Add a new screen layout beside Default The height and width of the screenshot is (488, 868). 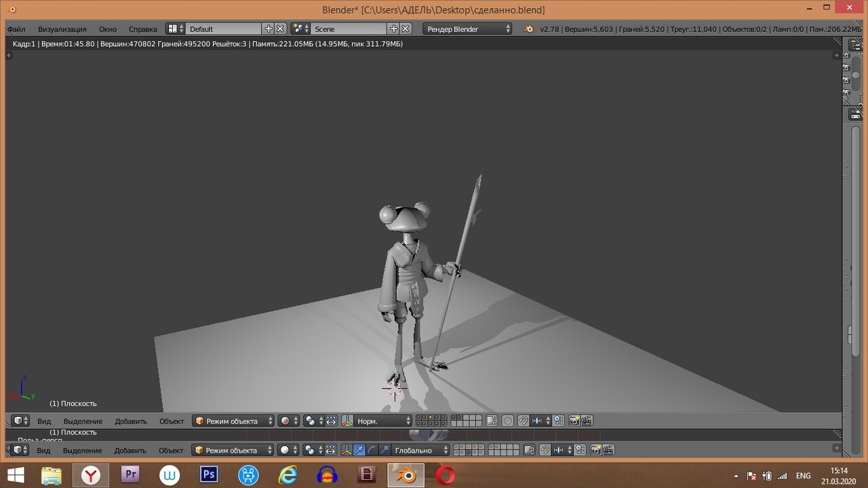pyautogui.click(x=269, y=29)
